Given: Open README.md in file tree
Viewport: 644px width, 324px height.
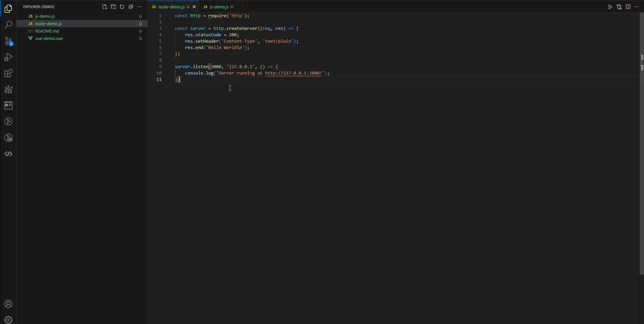Looking at the screenshot, I should click(x=82, y=31).
